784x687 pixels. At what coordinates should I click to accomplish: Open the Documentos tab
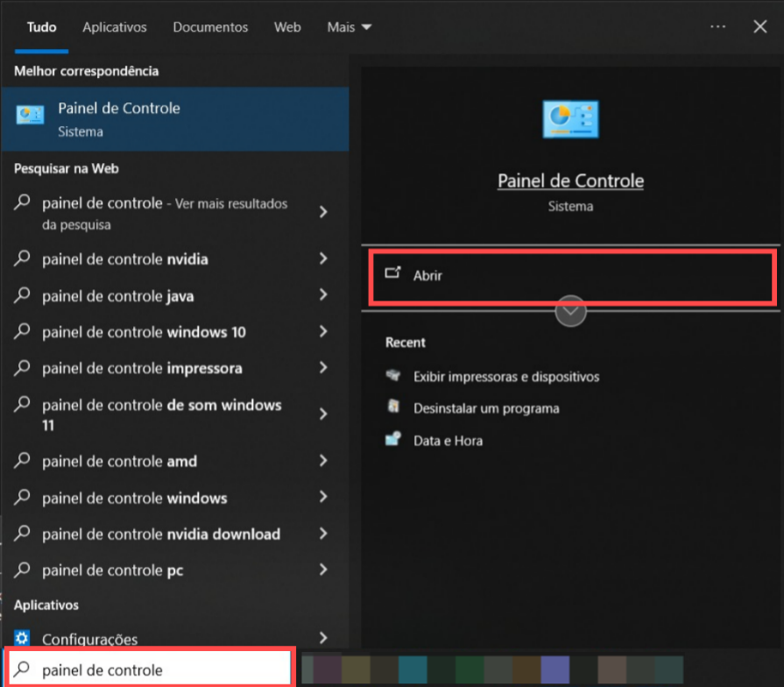tap(210, 27)
